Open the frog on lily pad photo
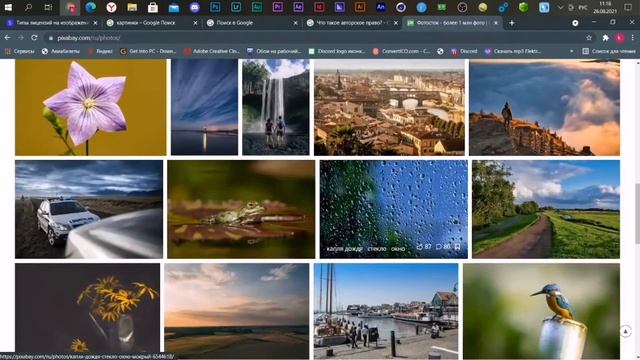The image size is (640, 360). pos(241,209)
